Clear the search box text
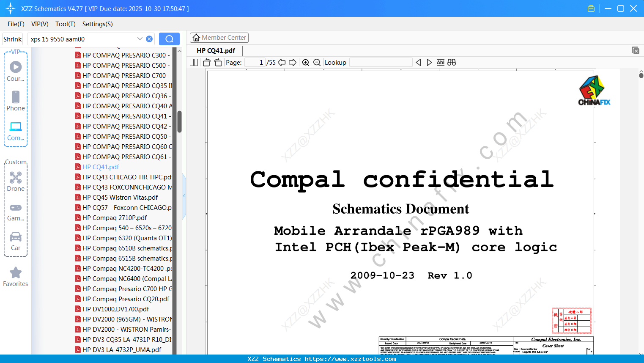 click(149, 39)
